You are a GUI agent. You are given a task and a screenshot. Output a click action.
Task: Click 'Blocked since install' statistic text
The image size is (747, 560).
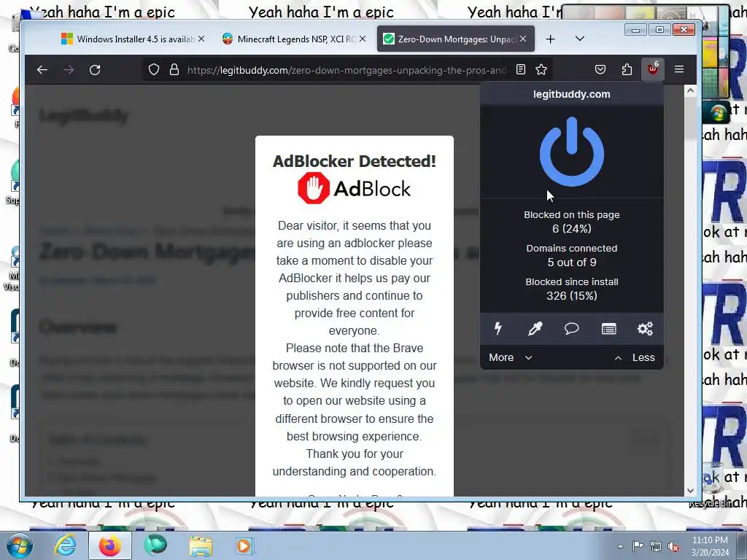[x=572, y=282]
